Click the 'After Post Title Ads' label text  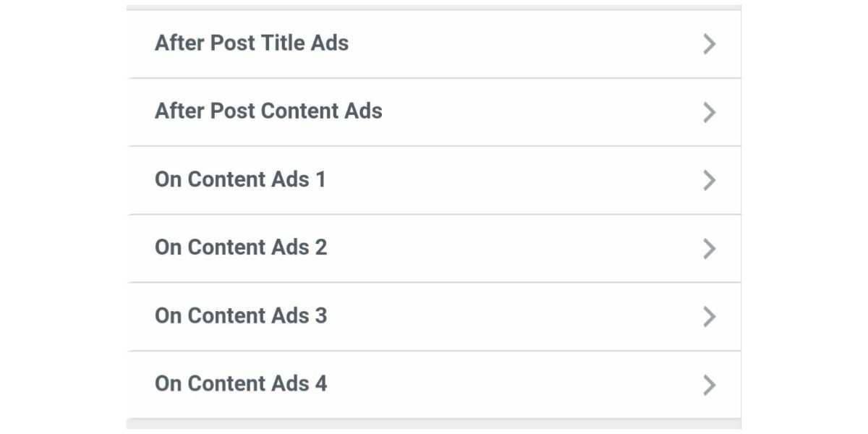pyautogui.click(x=251, y=43)
